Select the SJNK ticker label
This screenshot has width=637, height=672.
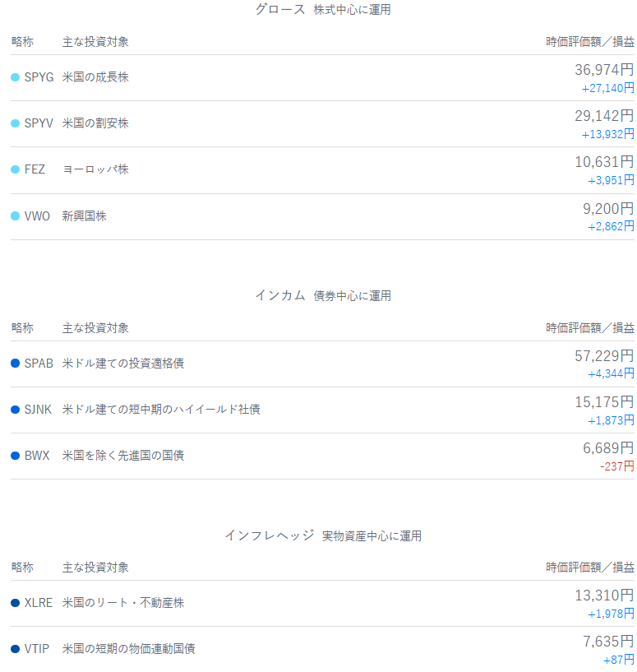click(38, 410)
